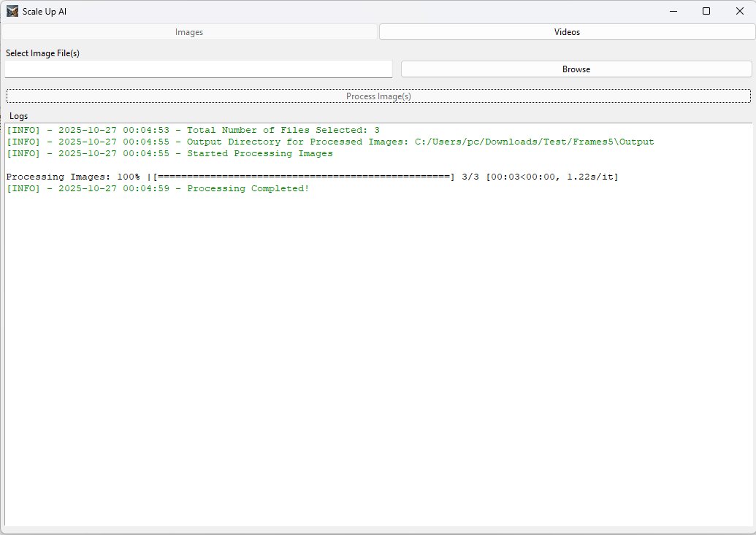
Task: Click the 'Processing Completed!' log line
Action: pos(158,188)
